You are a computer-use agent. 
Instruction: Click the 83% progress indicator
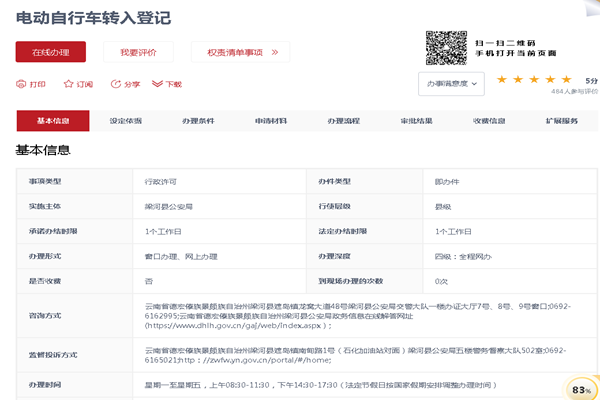[x=579, y=388]
